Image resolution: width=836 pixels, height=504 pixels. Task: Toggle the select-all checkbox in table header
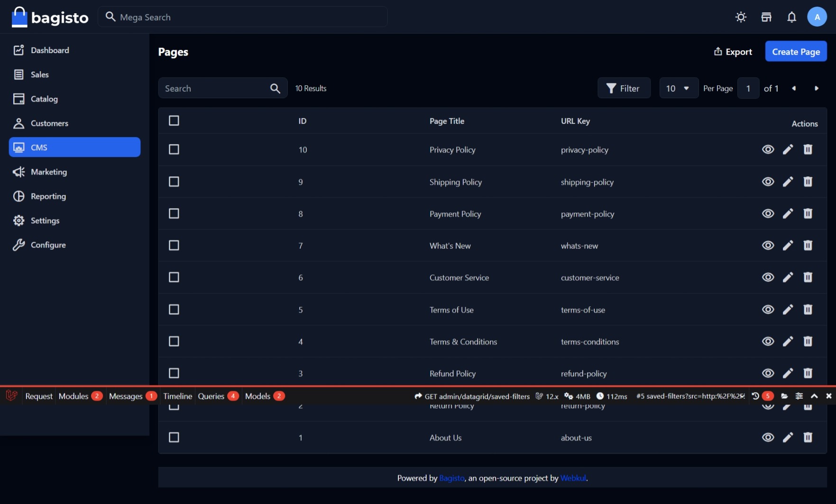pos(174,121)
